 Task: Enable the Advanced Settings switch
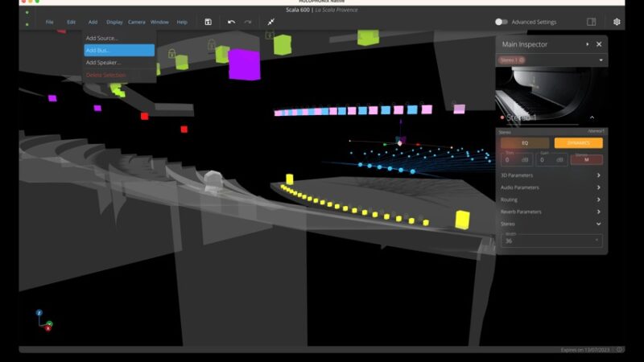tap(501, 22)
